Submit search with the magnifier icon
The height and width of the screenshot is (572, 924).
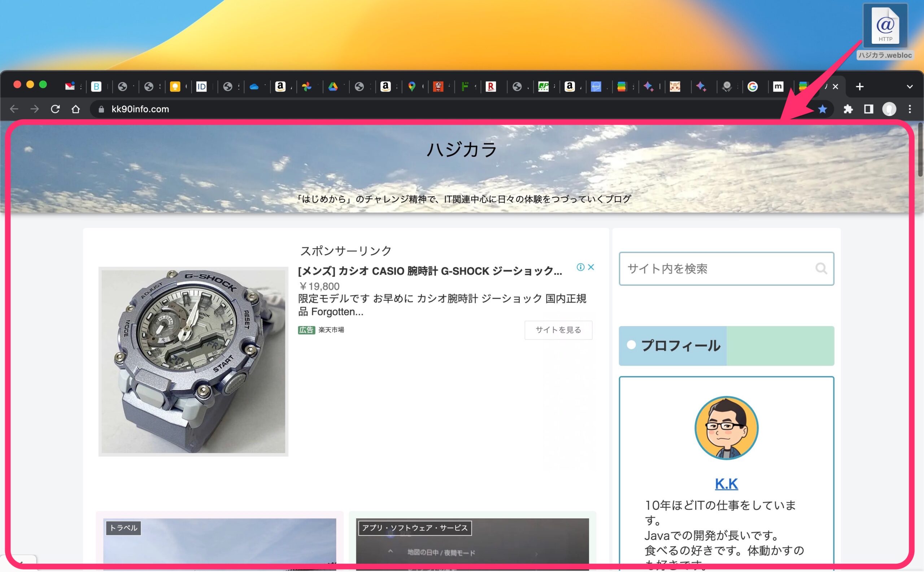pos(821,269)
